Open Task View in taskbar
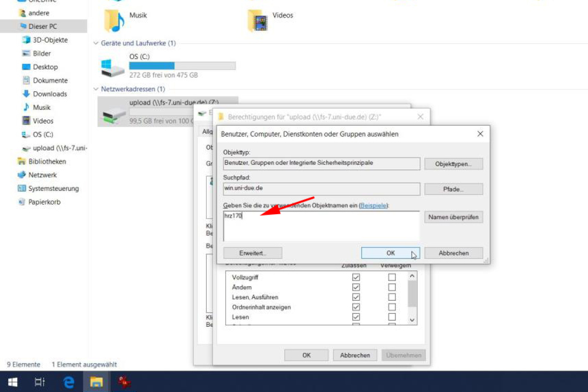Image resolution: width=588 pixels, height=392 pixels. coord(40,382)
